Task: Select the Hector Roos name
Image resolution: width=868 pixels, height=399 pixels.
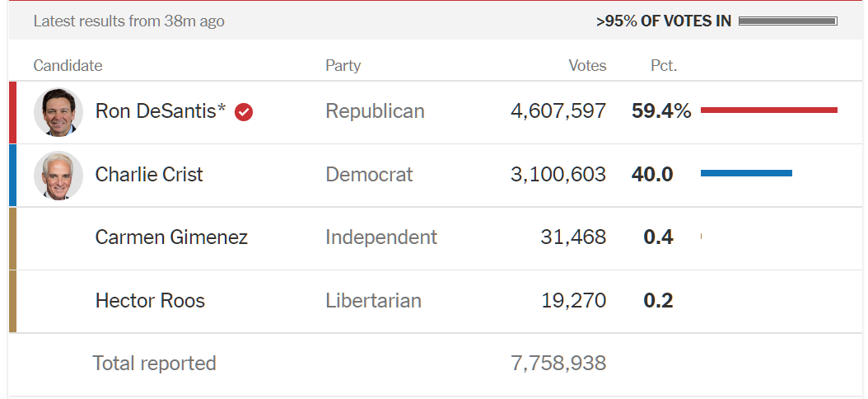Action: 150,300
